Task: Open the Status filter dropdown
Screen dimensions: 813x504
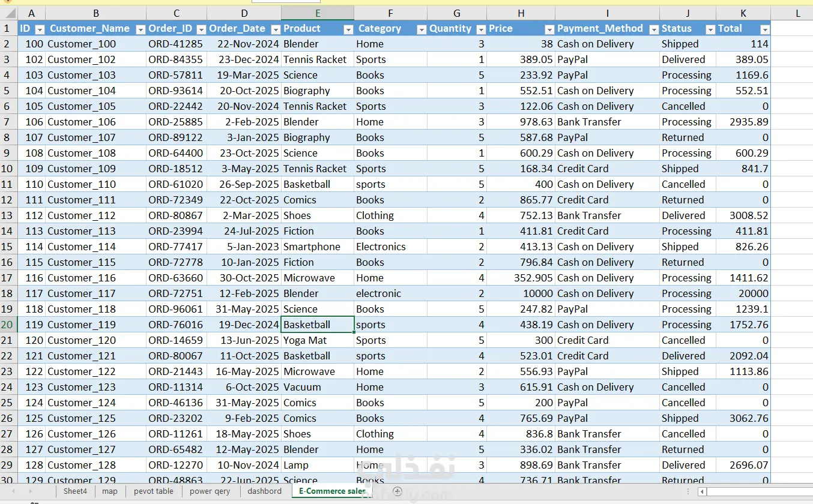Action: click(x=710, y=29)
